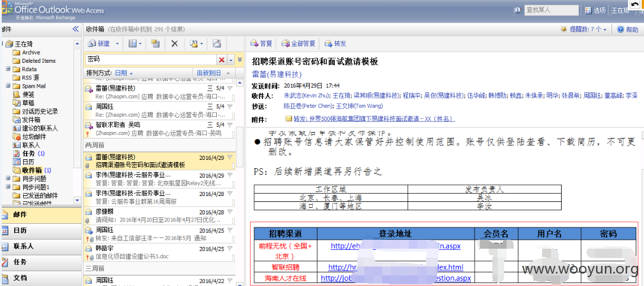Screen dimensions: 644x286
Task: Open 韩皓宇 信息化项目建设建议书3.doc message
Action: [159, 253]
